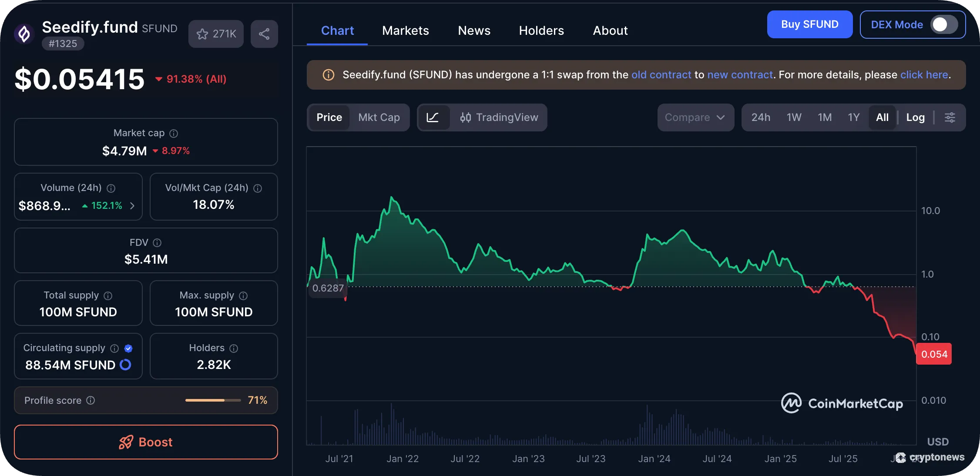Click the Boost rocket icon
Screen dimensions: 980x476
point(126,442)
